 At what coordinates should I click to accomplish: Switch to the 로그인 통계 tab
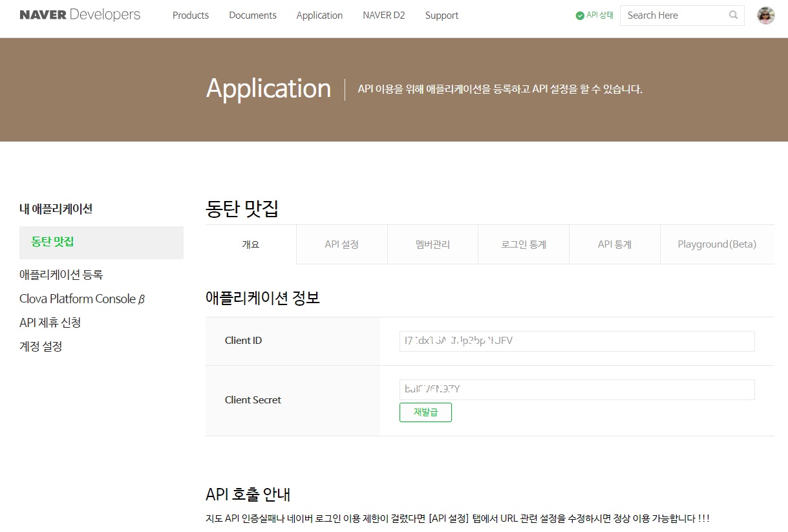point(524,244)
